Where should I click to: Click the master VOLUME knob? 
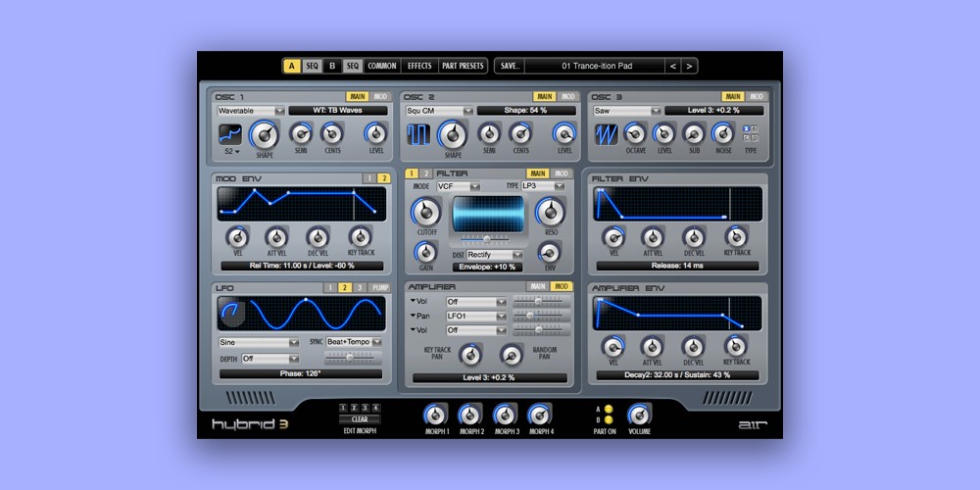[x=639, y=414]
